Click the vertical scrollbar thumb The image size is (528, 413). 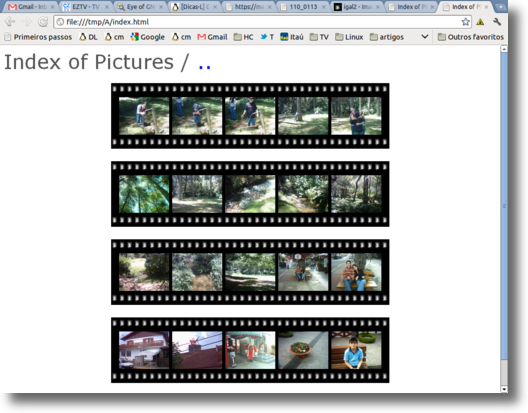point(504,205)
